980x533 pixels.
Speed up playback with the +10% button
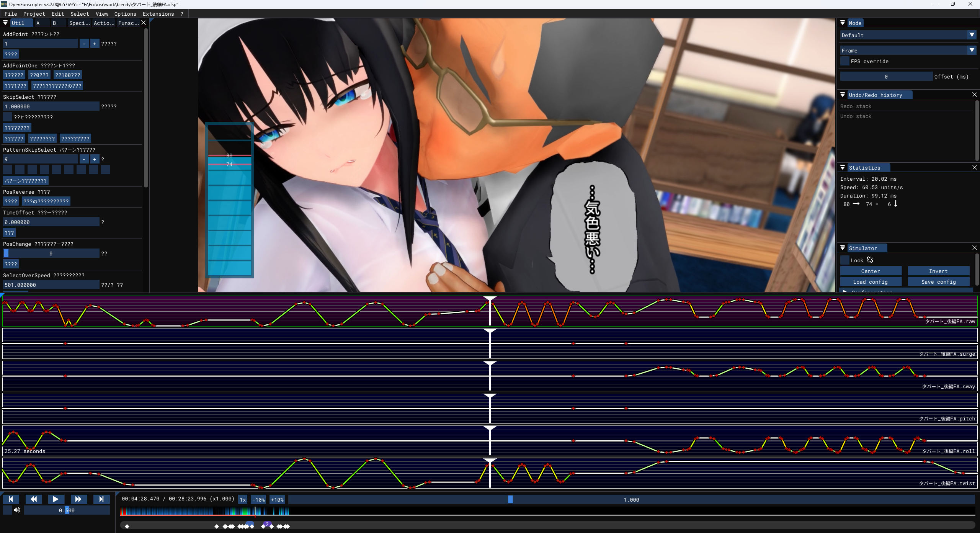tap(277, 499)
